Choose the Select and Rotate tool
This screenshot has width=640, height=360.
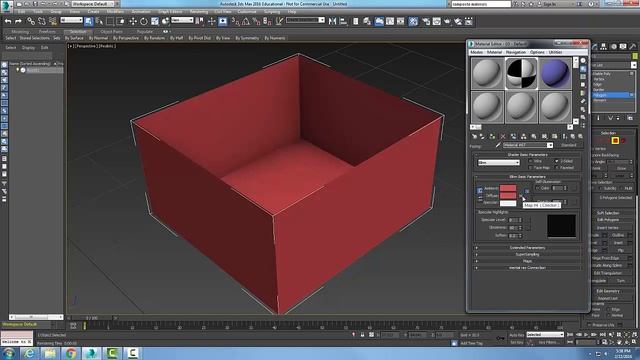144,21
